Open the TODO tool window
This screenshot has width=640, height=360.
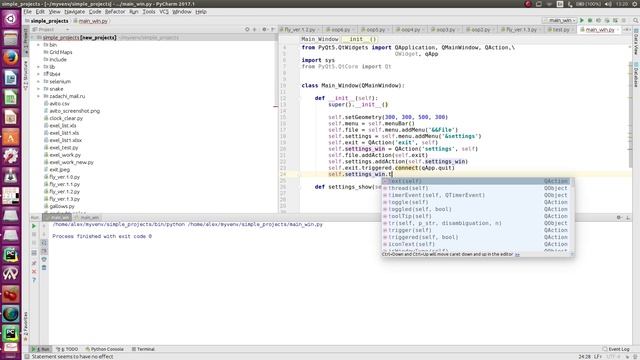click(67, 349)
